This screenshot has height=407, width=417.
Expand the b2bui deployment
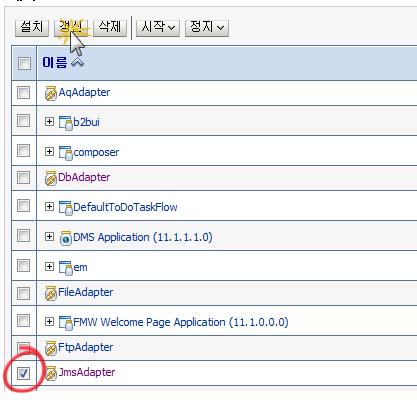[x=49, y=122]
